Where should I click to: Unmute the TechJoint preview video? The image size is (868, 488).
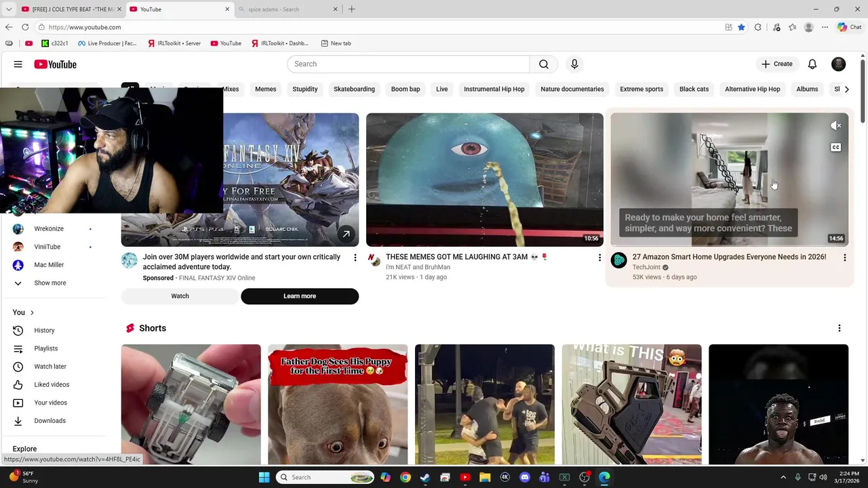[x=836, y=125]
